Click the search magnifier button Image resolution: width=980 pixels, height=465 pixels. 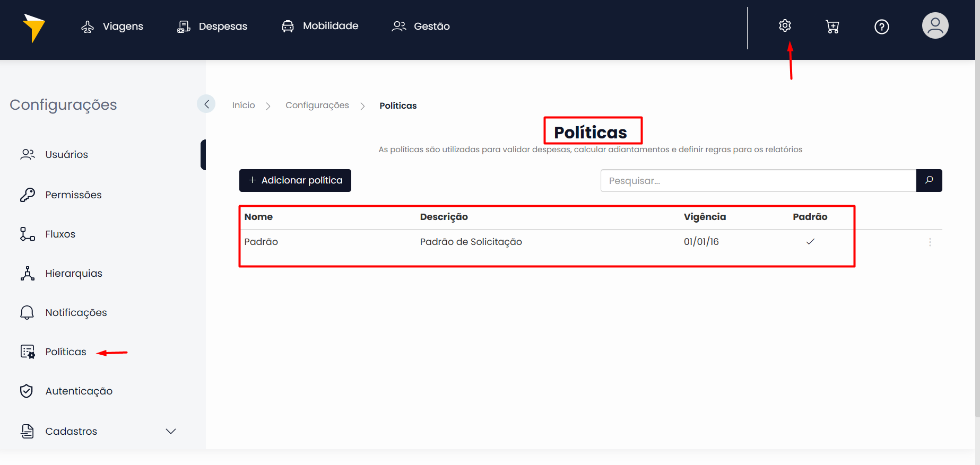tap(929, 180)
